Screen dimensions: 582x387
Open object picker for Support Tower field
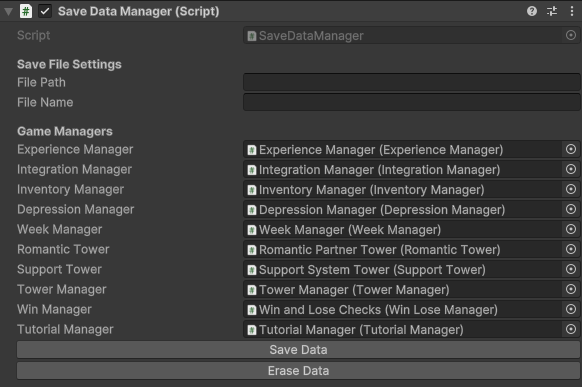point(571,269)
